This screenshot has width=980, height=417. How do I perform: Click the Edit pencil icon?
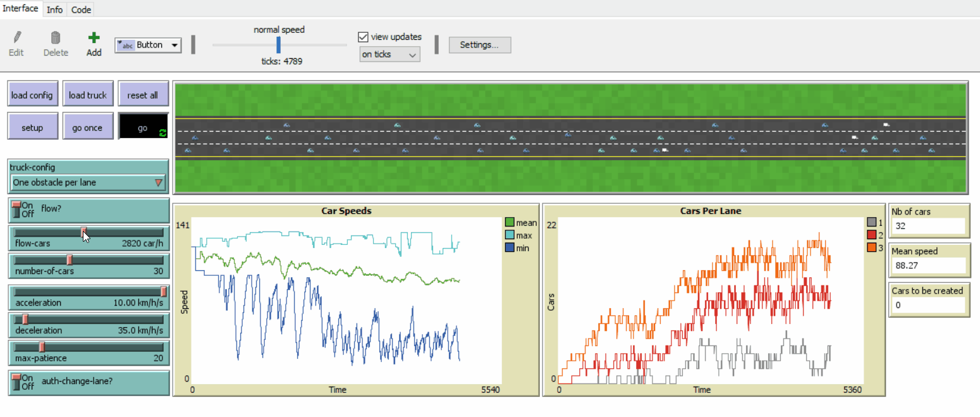tap(16, 38)
